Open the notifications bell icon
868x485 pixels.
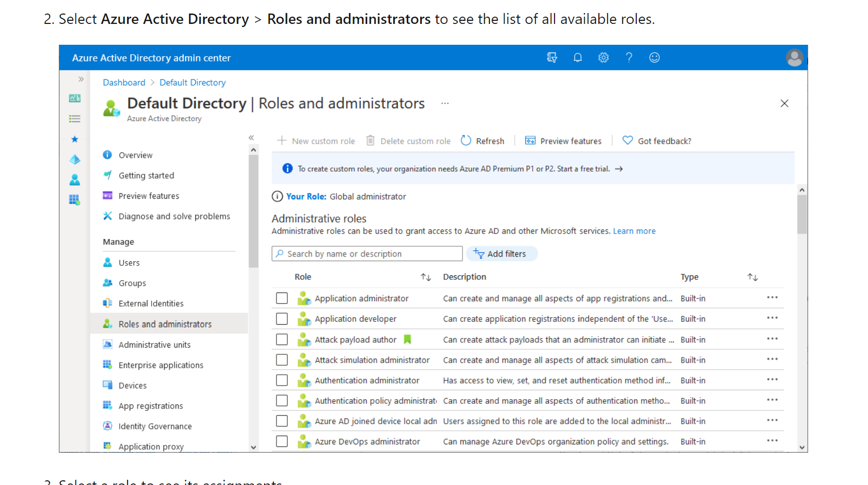pos(577,58)
